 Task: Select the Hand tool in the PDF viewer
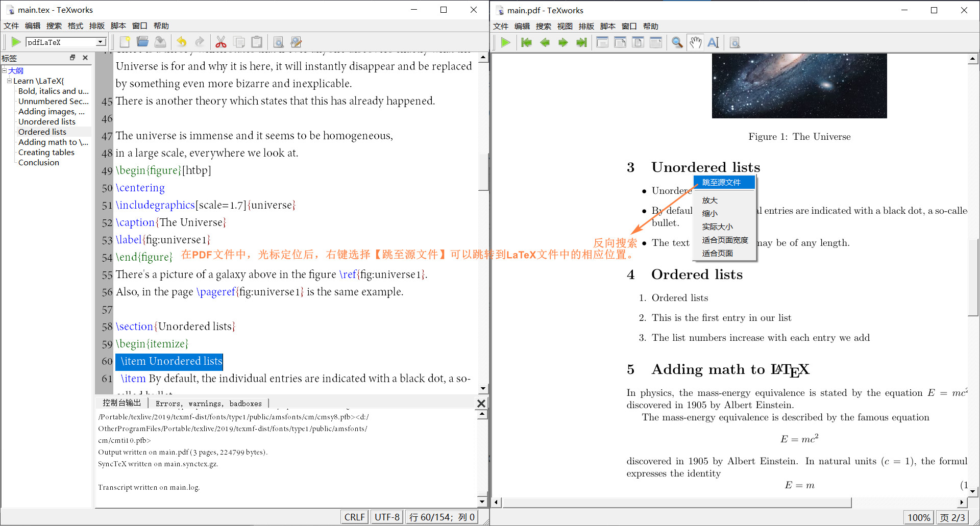tap(695, 42)
